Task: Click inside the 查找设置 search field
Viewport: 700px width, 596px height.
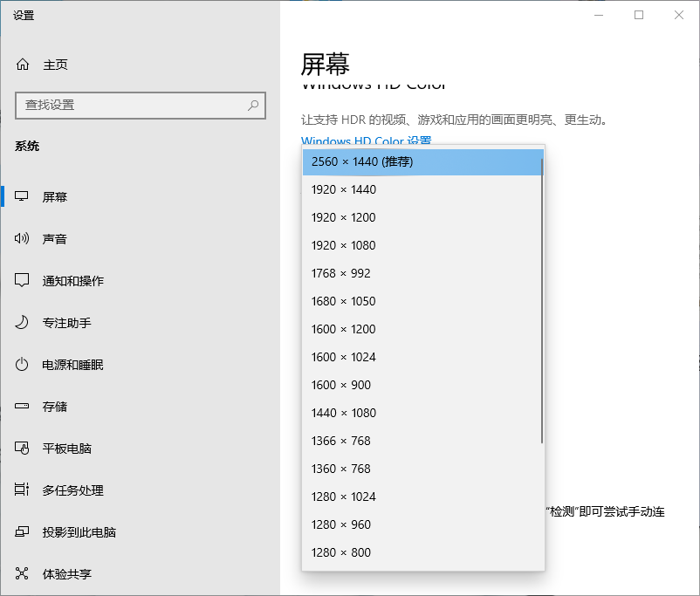Action: (x=131, y=106)
